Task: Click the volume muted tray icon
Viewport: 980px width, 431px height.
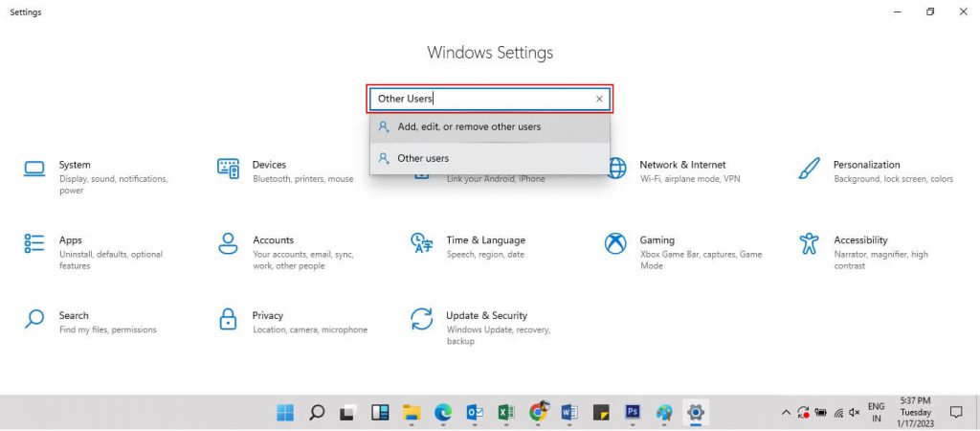Action: click(x=855, y=412)
